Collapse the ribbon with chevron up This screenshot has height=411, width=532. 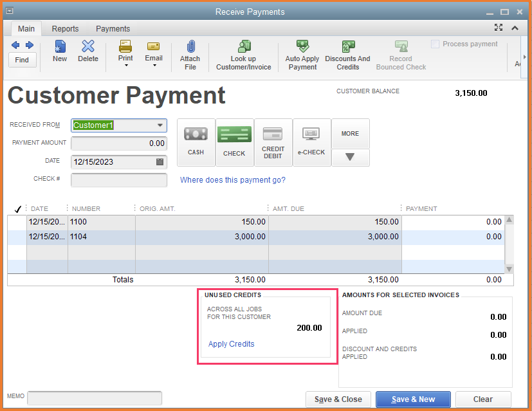[515, 28]
